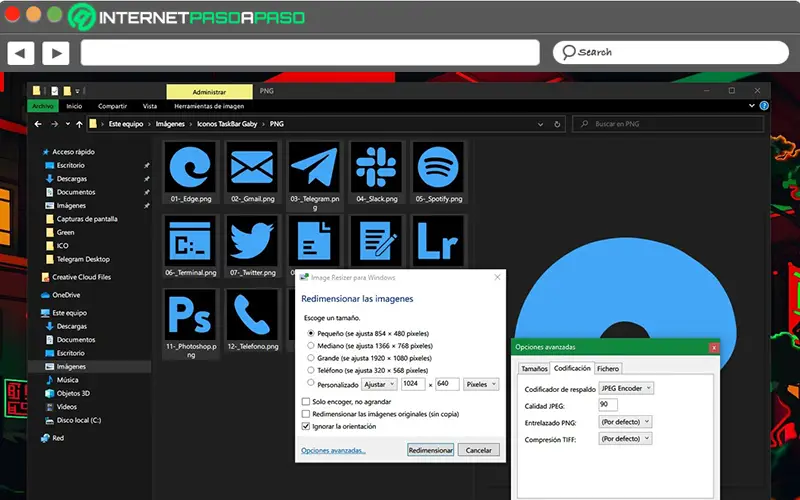This screenshot has height=500, width=800.
Task: Select the 03-_Telegram.png paper plane icon
Action: pyautogui.click(x=314, y=176)
